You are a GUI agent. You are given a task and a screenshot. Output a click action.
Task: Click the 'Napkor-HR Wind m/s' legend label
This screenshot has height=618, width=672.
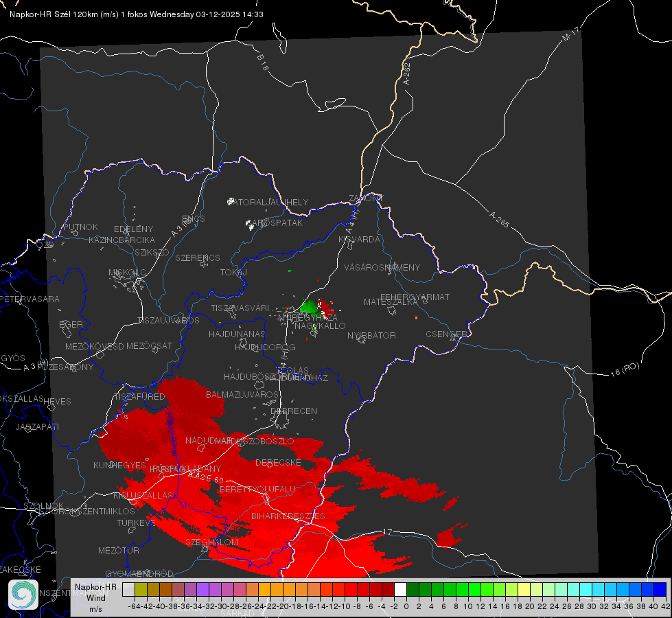click(x=95, y=598)
